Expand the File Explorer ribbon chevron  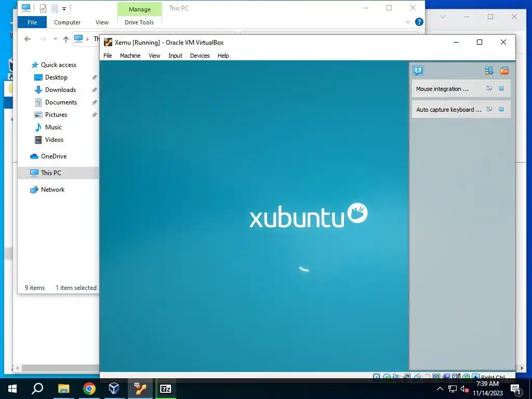click(408, 22)
